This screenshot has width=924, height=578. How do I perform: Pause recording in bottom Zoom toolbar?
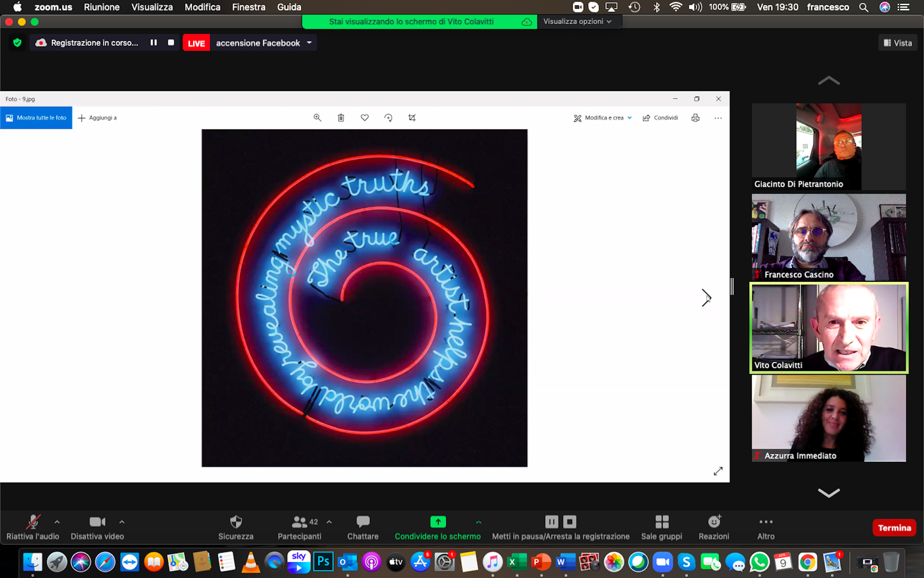point(552,522)
